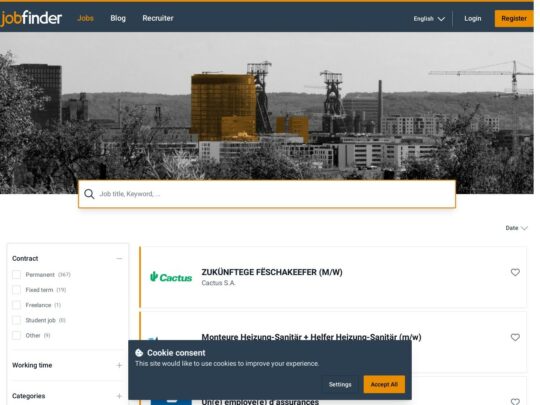Click the Cactus company logo
Image resolution: width=540 pixels, height=405 pixels.
(171, 277)
